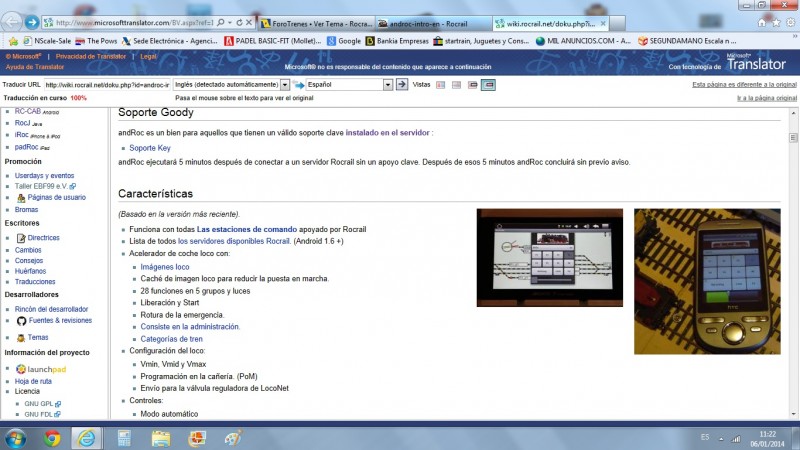The image size is (800, 450).
Task: Switch to the androc-intro-en Rocrail tab
Action: (x=434, y=23)
